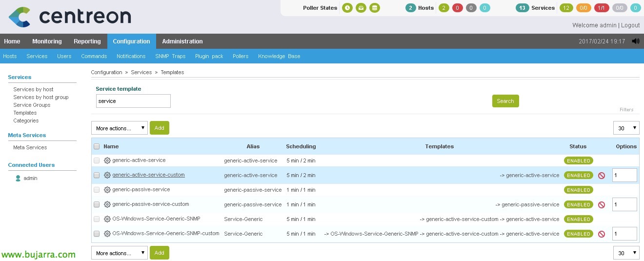Click gear icon beside OS-Windows-Service-Generic-SNMP
644x261 pixels.
click(x=107, y=219)
